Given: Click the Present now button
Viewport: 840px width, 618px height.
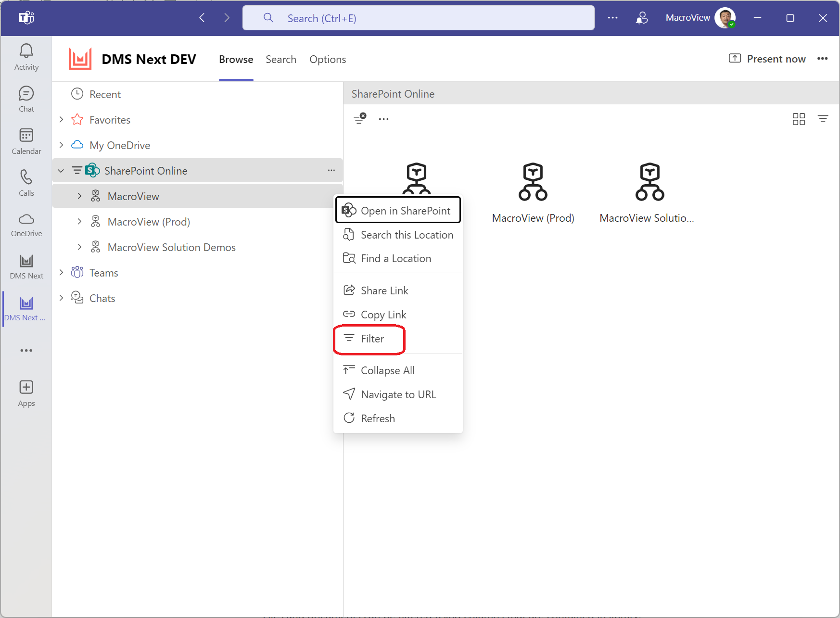Looking at the screenshot, I should [x=767, y=59].
